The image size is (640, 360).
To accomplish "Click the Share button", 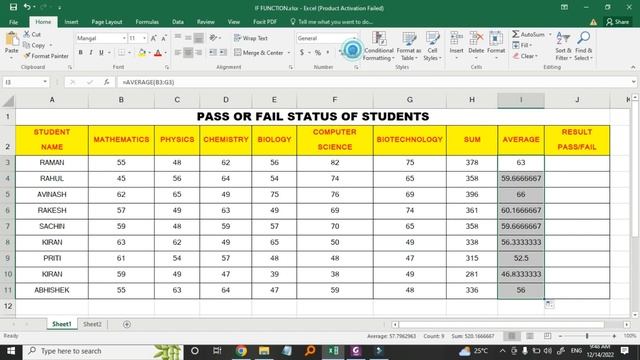I will (618, 22).
